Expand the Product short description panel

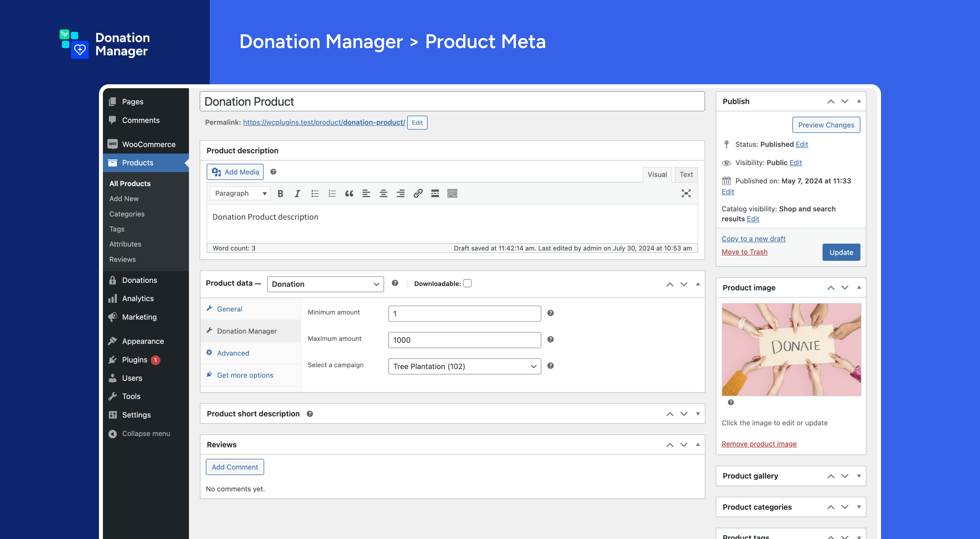(x=698, y=414)
